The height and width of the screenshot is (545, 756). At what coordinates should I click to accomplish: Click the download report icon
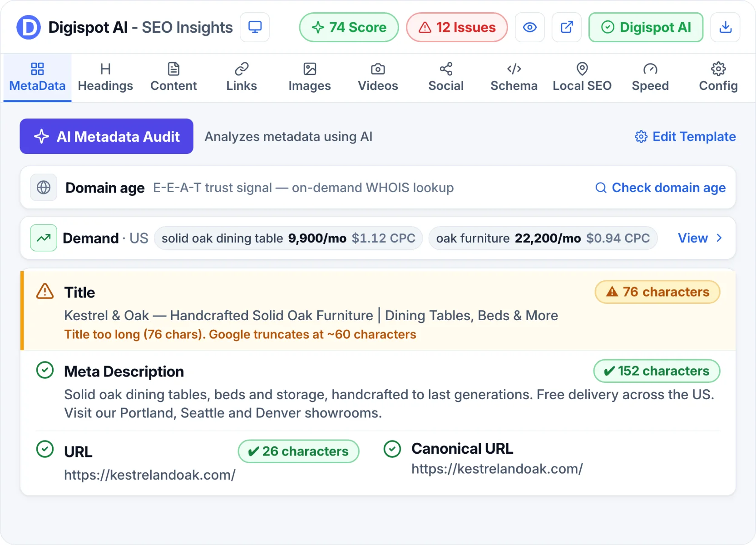(726, 27)
